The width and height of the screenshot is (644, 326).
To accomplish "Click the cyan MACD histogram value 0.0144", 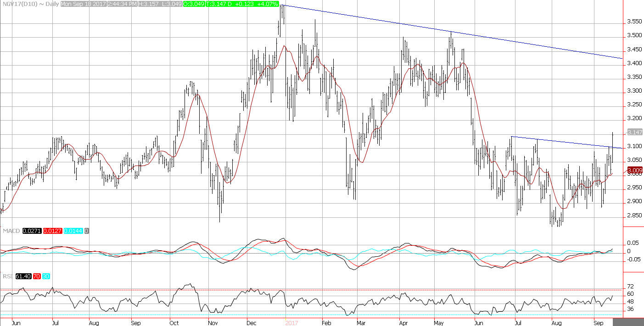I will (74, 231).
